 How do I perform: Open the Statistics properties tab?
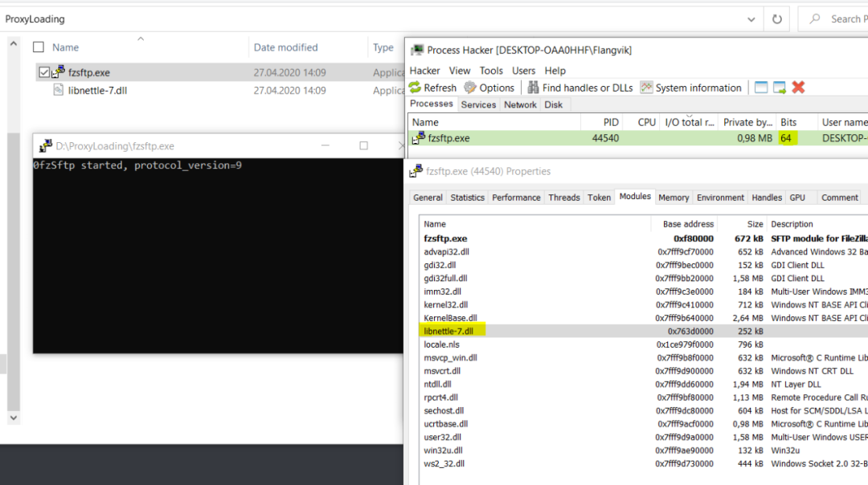tap(467, 198)
